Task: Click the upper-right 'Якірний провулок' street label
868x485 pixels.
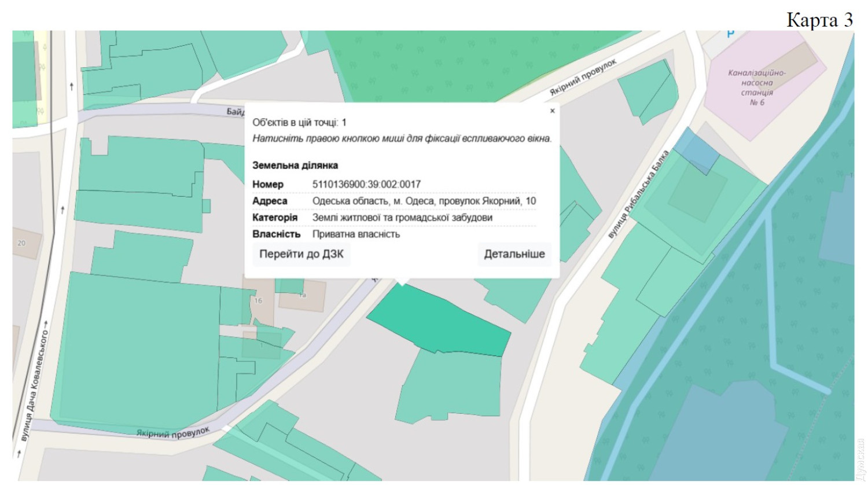Action: pyautogui.click(x=583, y=77)
